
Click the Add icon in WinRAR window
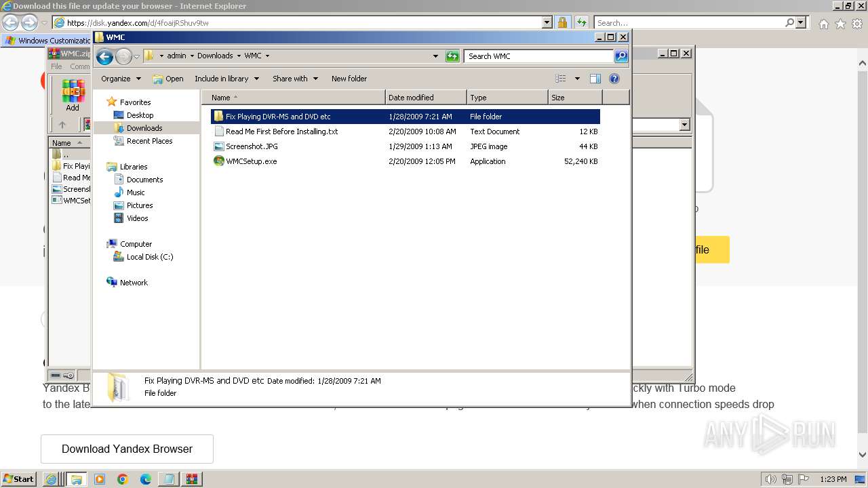73,95
